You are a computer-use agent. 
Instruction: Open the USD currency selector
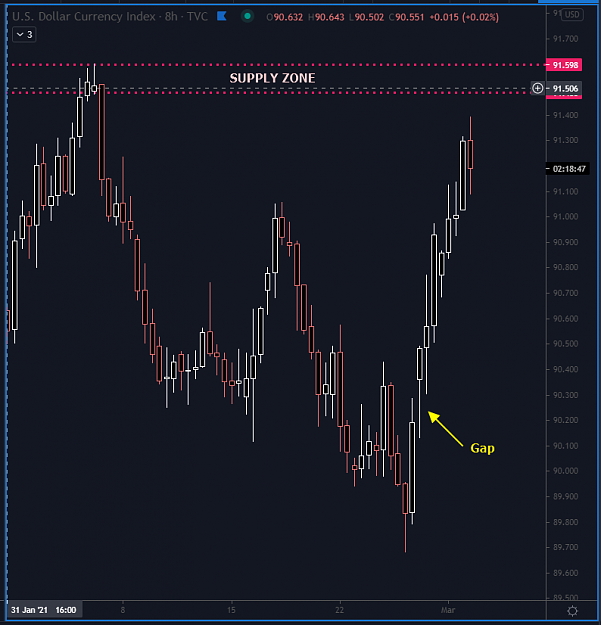[x=572, y=15]
